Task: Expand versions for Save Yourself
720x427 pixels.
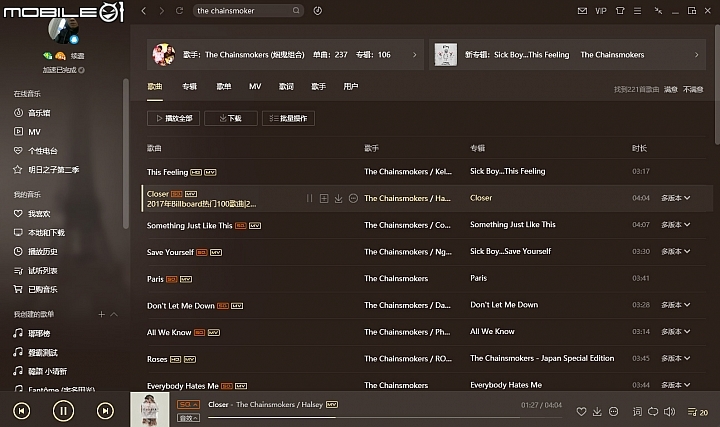Action: 675,251
